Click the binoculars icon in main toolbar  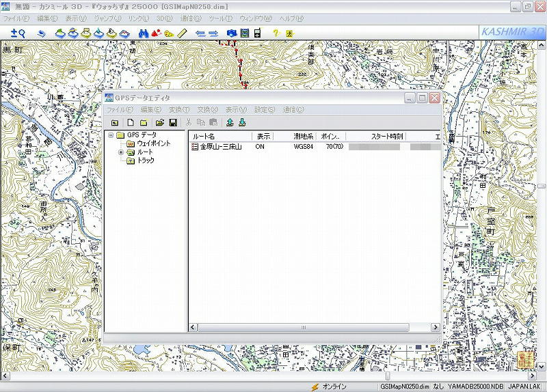coord(144,33)
